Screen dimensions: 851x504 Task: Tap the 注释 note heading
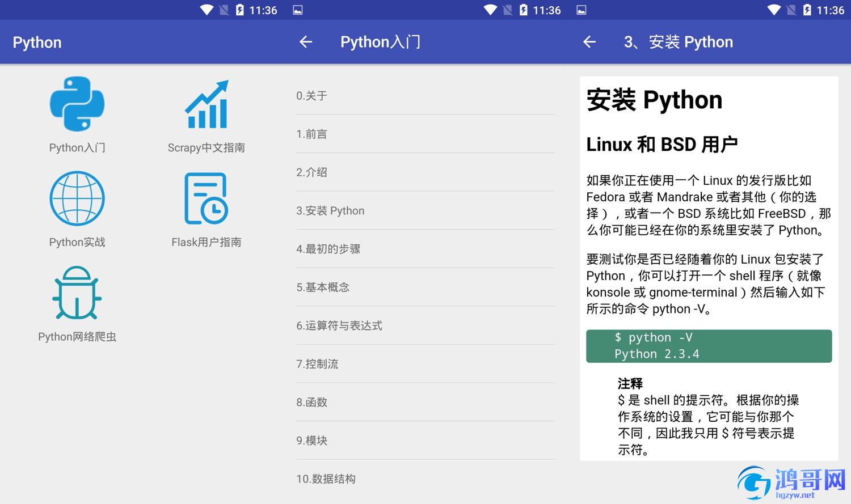(x=630, y=384)
